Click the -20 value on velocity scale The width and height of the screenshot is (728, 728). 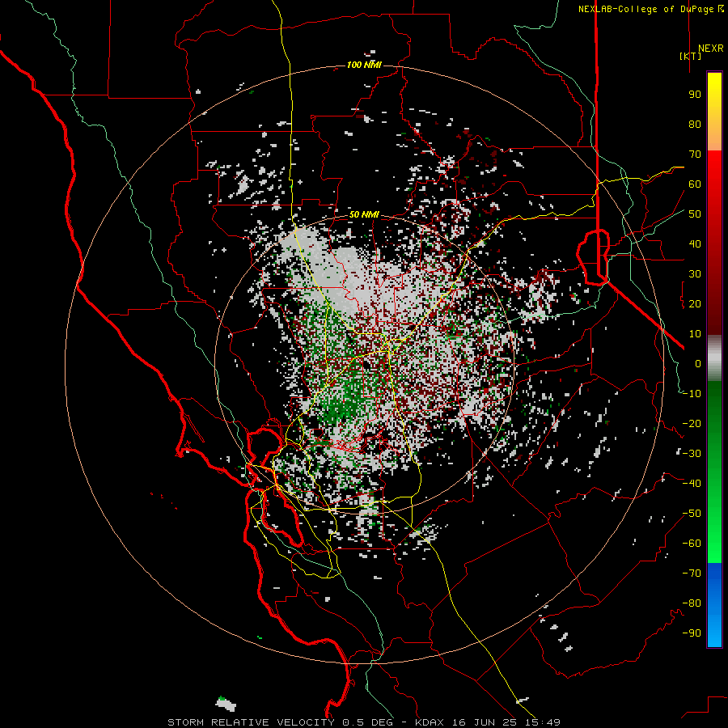pyautogui.click(x=692, y=423)
